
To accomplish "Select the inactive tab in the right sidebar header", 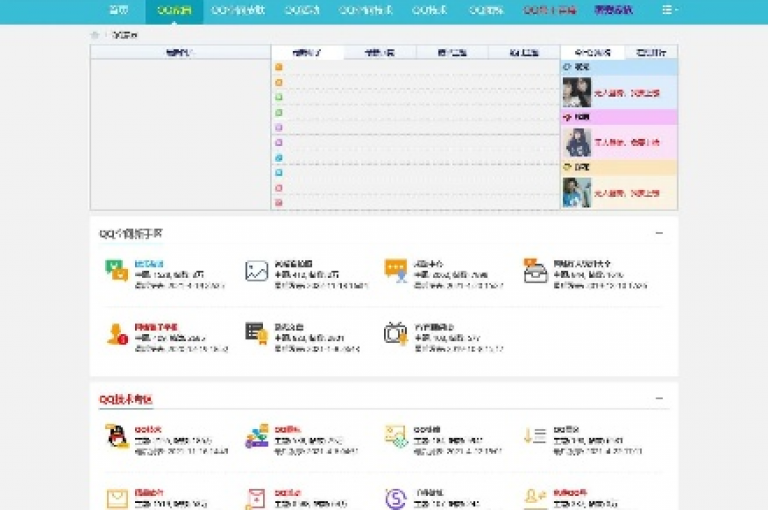I will click(x=651, y=52).
